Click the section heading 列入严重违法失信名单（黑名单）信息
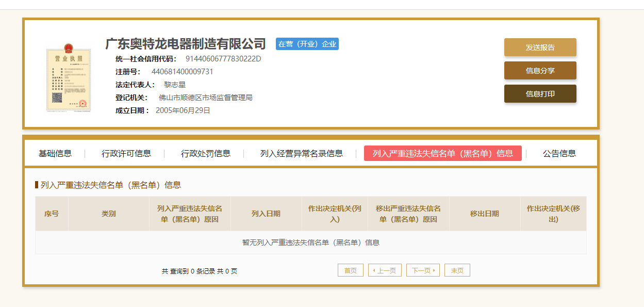The height and width of the screenshot is (307, 644). (111, 185)
